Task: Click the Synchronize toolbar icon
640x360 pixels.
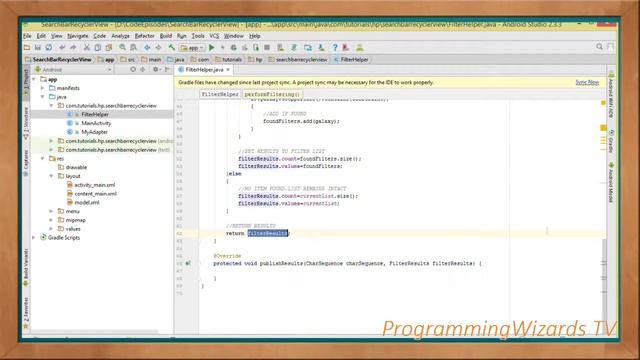Action: point(49,48)
